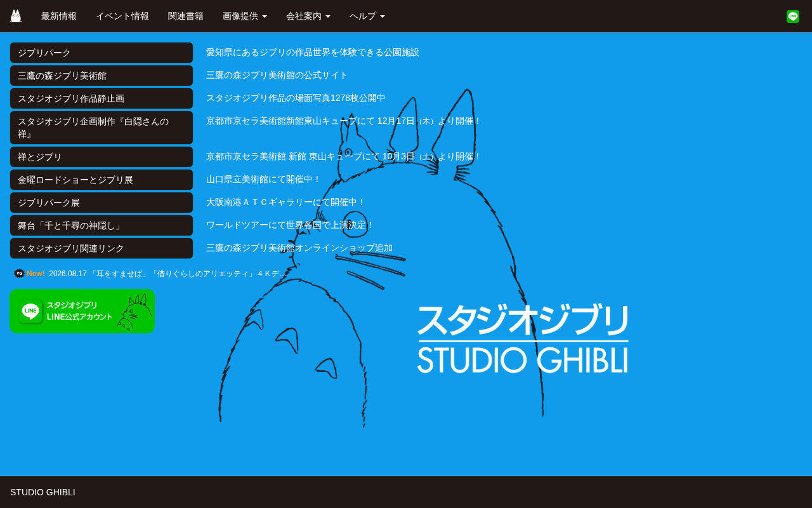Open the 最新情報 menu item

click(59, 17)
